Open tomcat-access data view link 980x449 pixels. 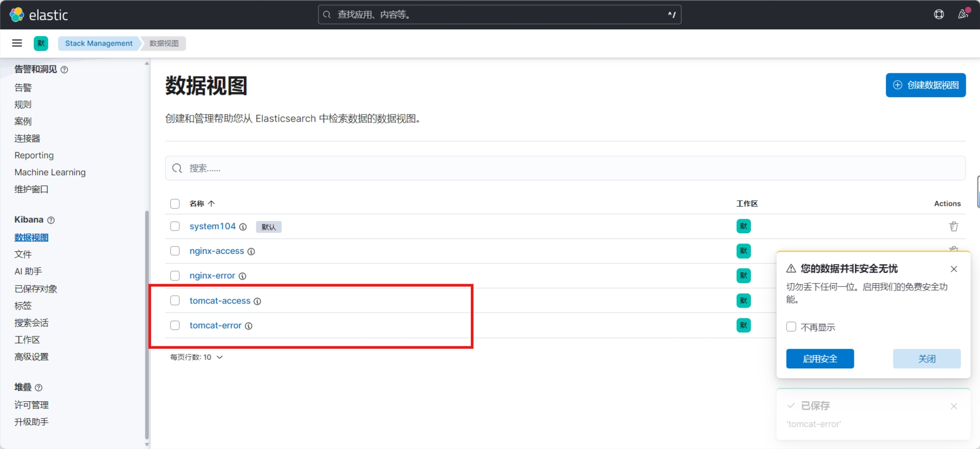pos(220,301)
